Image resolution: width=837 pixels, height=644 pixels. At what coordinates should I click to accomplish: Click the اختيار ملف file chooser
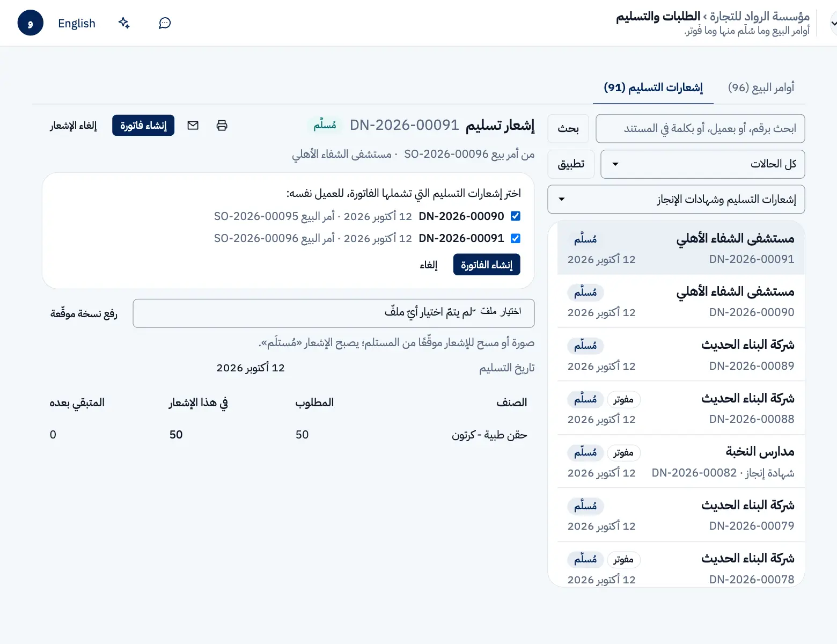point(334,313)
